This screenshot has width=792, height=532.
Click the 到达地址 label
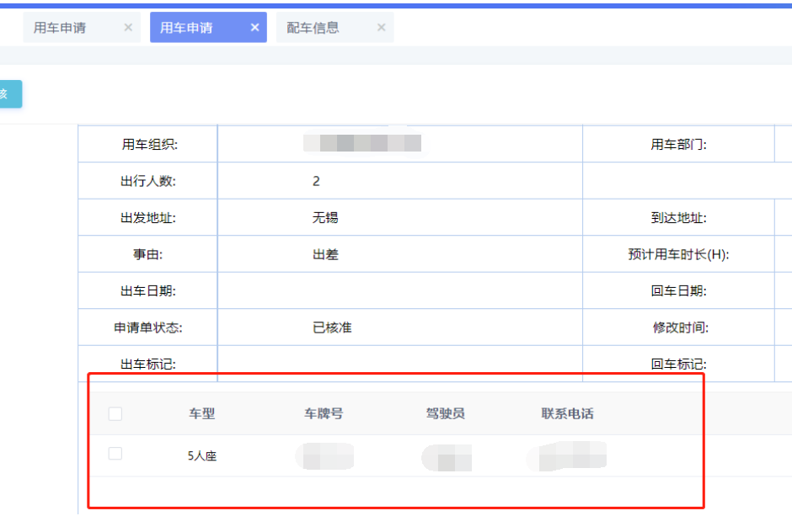(x=678, y=217)
